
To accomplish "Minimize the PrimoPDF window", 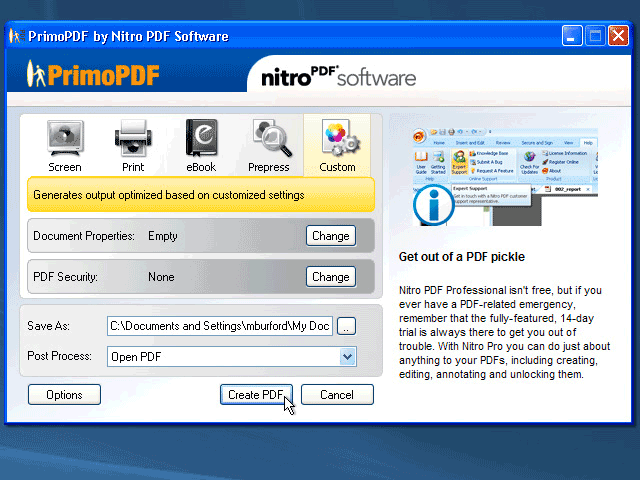I will 572,36.
